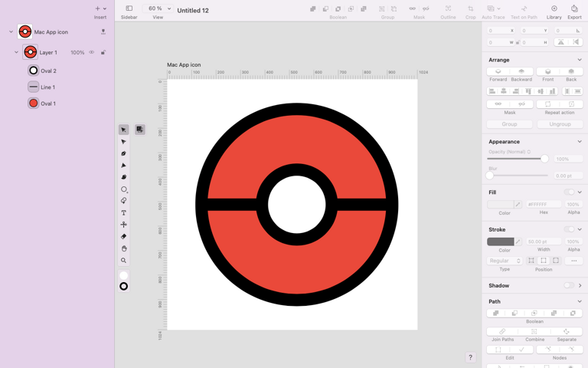Click the help question mark button
Screen dimensions: 588x368
coord(470,357)
